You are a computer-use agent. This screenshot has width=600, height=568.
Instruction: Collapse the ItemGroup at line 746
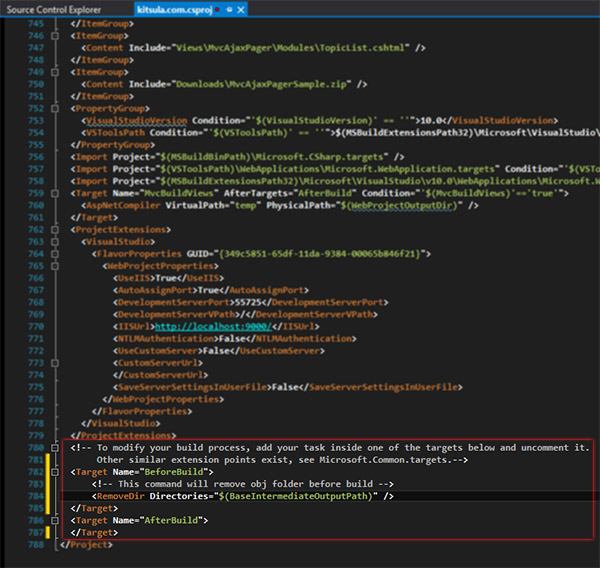point(55,36)
